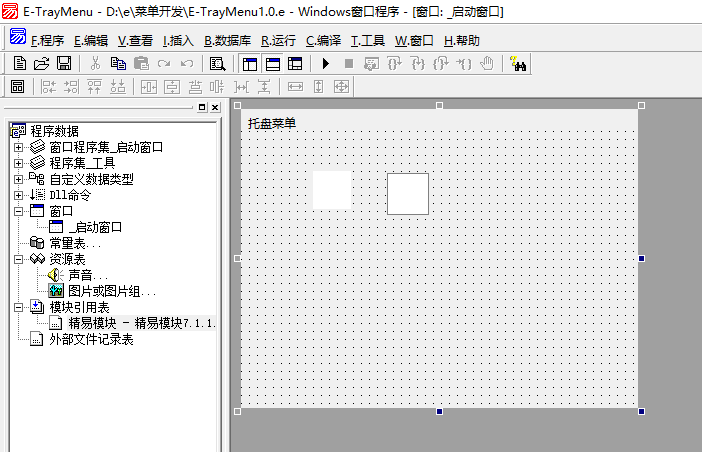Open the V.查看 menu
The width and height of the screenshot is (702, 452).
pyautogui.click(x=135, y=41)
